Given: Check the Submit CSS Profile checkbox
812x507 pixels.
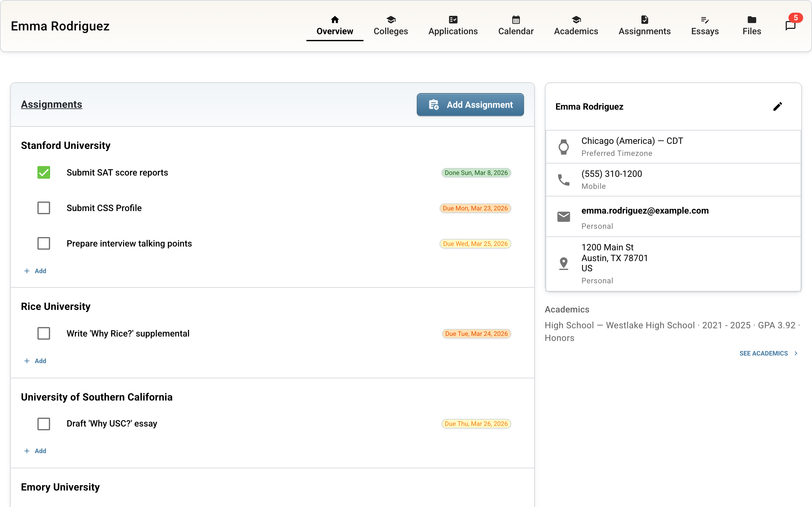Looking at the screenshot, I should coord(44,208).
